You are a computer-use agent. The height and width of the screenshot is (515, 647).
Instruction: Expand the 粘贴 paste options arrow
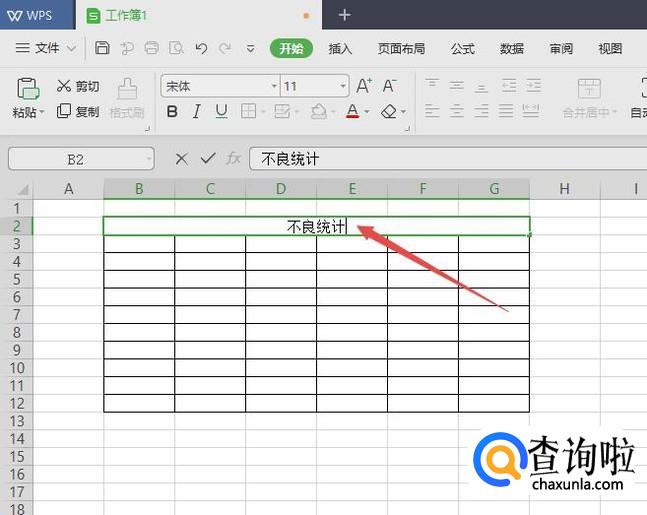pos(42,112)
